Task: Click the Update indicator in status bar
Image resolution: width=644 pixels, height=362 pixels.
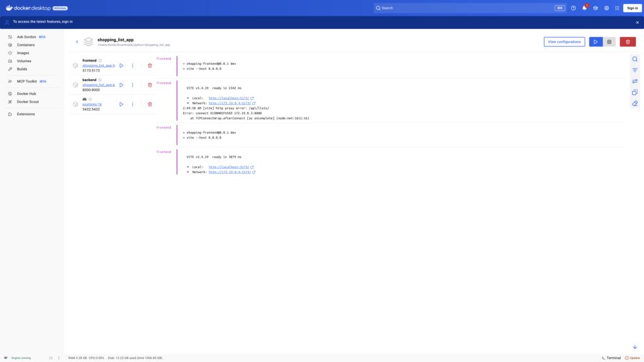Action: click(x=633, y=358)
